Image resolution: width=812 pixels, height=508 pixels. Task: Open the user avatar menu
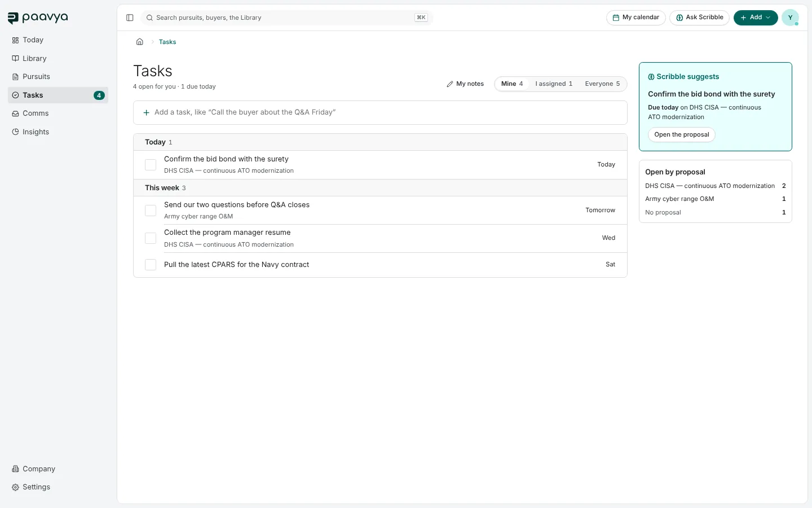(790, 17)
